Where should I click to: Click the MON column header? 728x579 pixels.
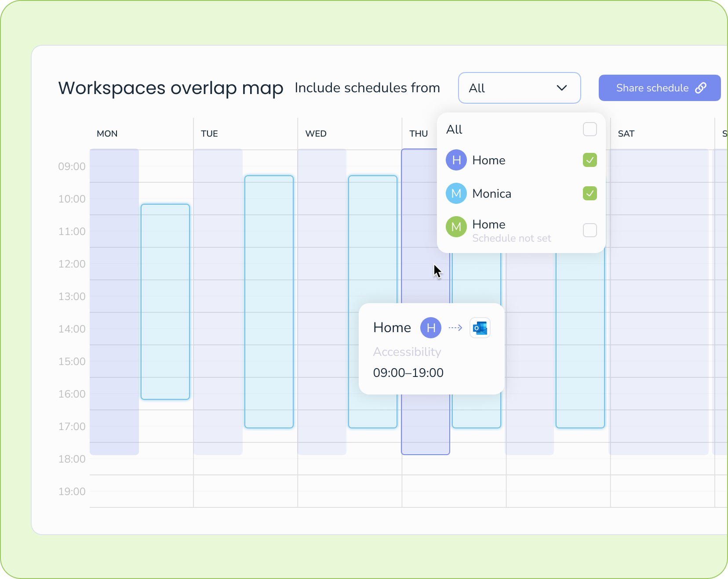coord(107,134)
